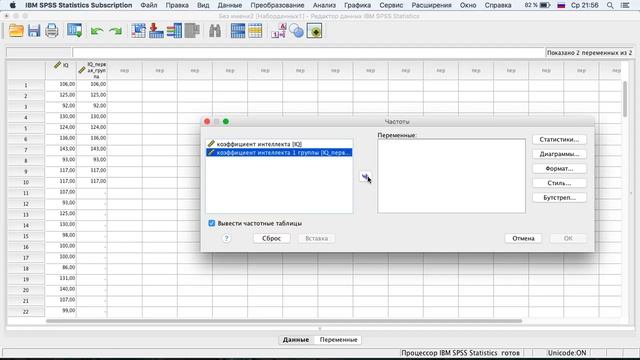Open the Преобразование menu
This screenshot has height=360, width=640.
(277, 5)
